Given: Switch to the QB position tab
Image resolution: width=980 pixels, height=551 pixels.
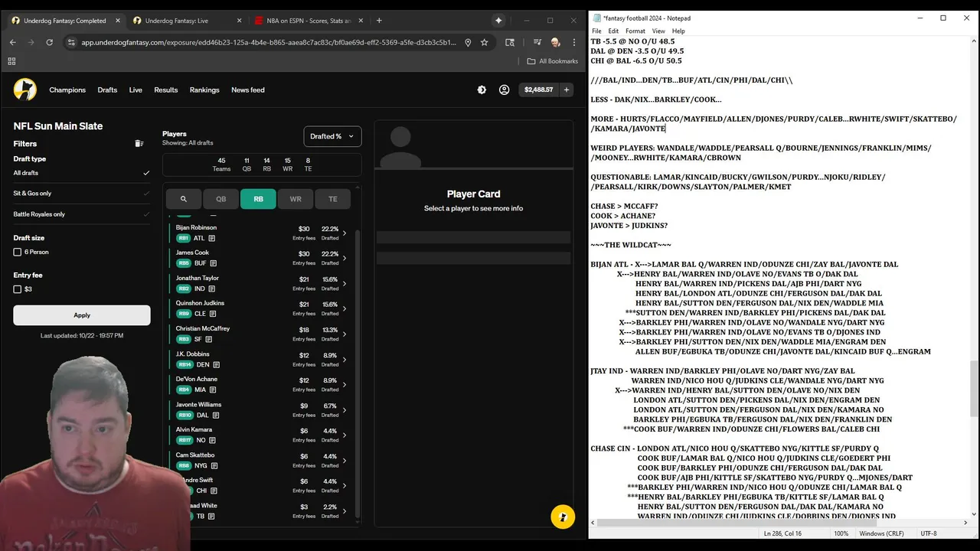Looking at the screenshot, I should click(220, 199).
